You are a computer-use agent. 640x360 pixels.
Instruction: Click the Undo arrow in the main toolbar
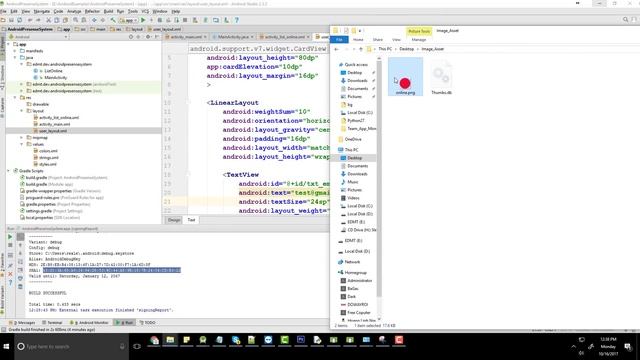pyautogui.click(x=30, y=20)
